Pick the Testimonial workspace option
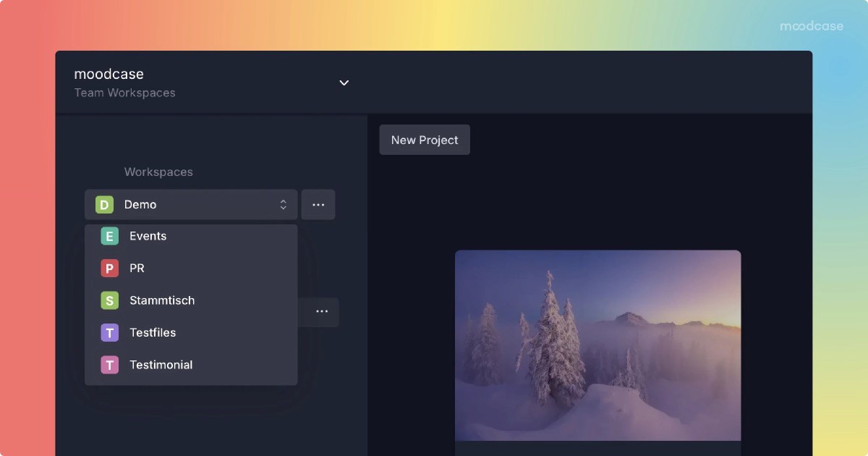The height and width of the screenshot is (456, 868). click(191, 365)
